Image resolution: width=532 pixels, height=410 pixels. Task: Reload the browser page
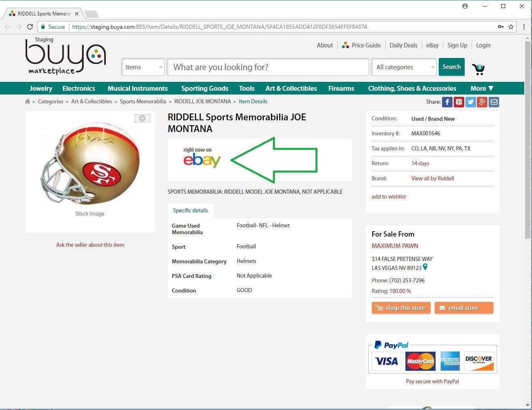pos(30,27)
